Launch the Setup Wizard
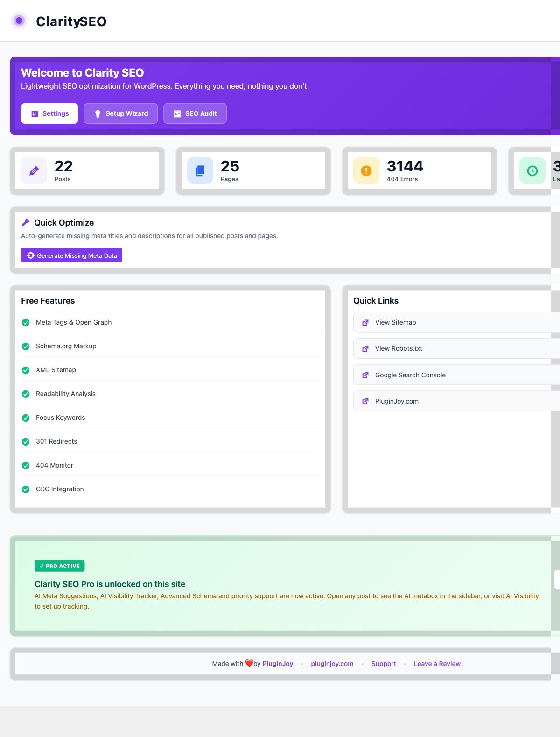The image size is (560, 737). click(x=121, y=113)
